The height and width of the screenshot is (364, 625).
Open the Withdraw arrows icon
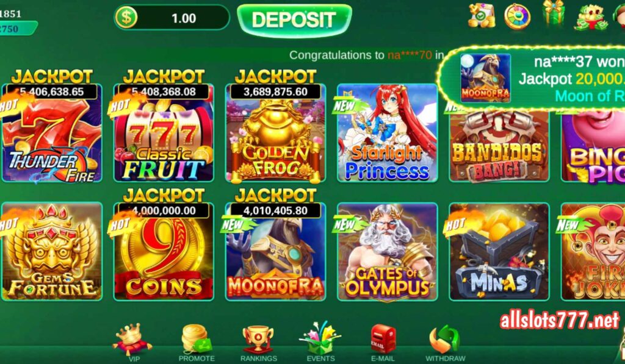coord(445,340)
